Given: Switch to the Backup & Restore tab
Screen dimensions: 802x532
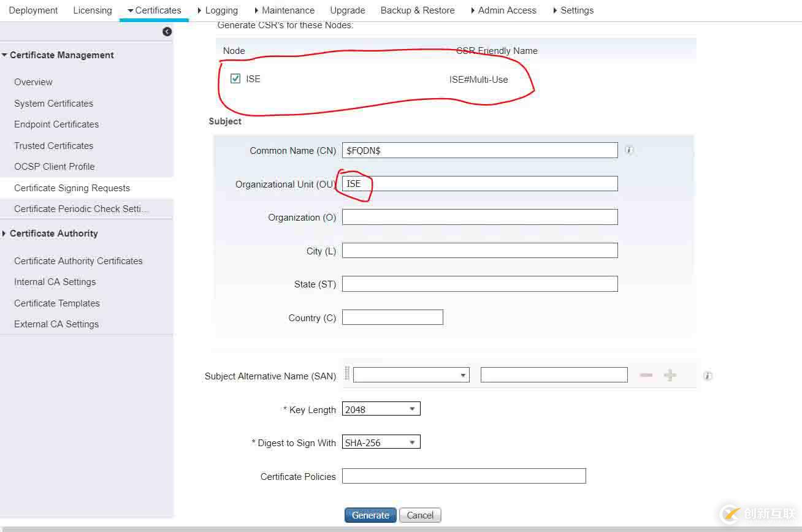Looking at the screenshot, I should click(x=418, y=10).
